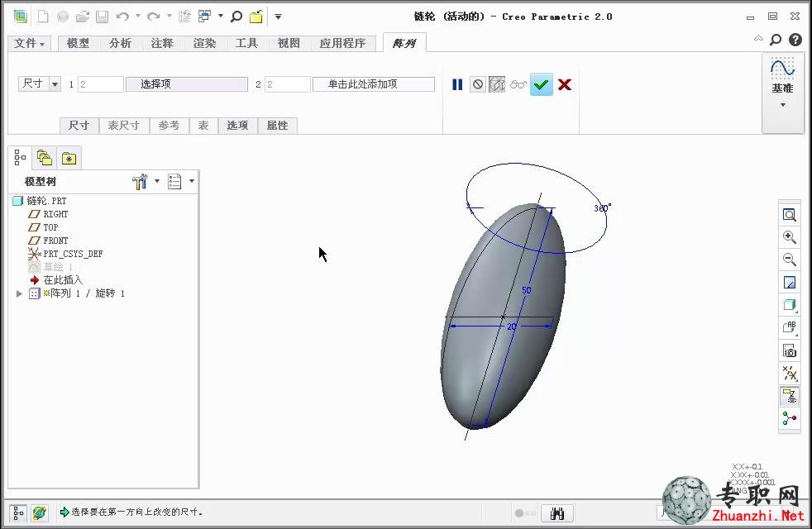This screenshot has height=529, width=812.
Task: Select the 阵列 ribbon tab
Action: [x=404, y=43]
